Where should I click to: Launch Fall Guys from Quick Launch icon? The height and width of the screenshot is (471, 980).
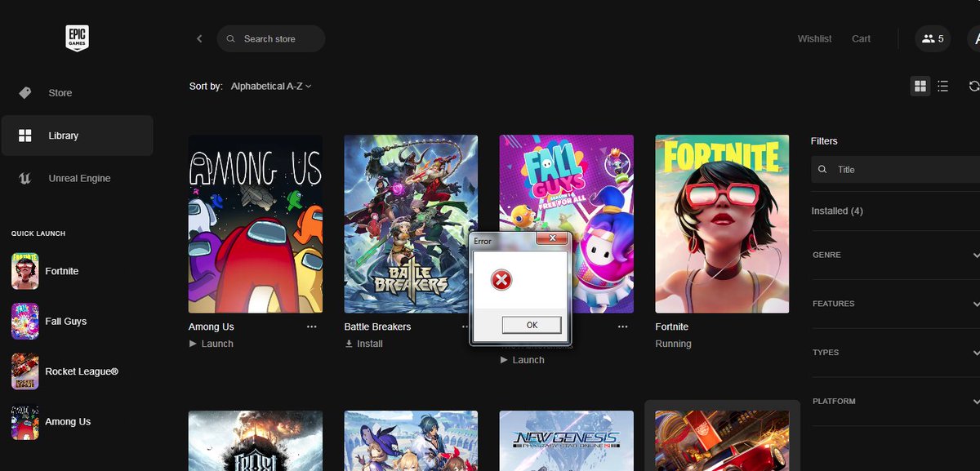24,322
